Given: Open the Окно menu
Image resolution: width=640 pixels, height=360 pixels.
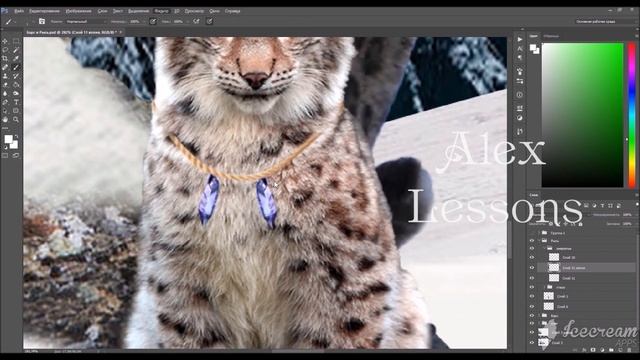Looking at the screenshot, I should [214, 11].
